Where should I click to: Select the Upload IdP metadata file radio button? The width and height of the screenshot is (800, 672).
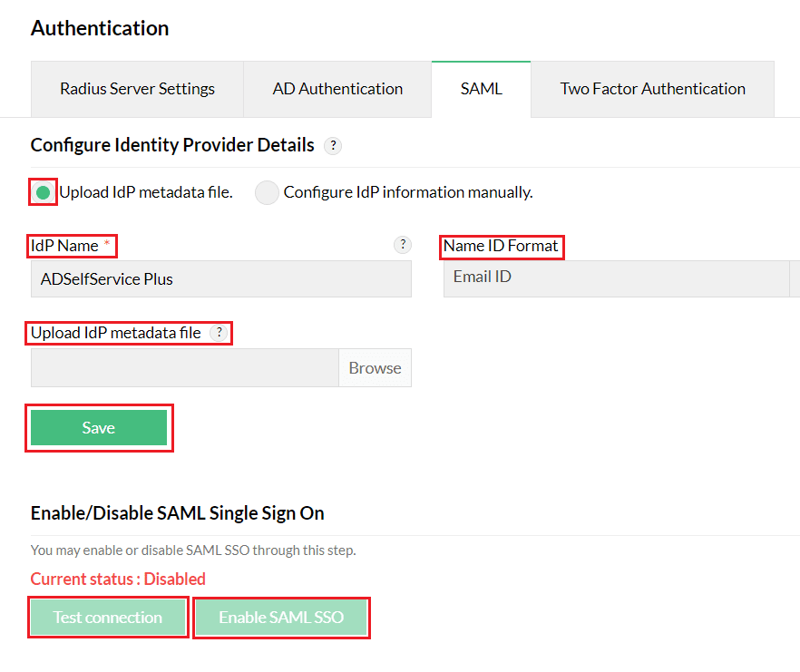pyautogui.click(x=43, y=192)
